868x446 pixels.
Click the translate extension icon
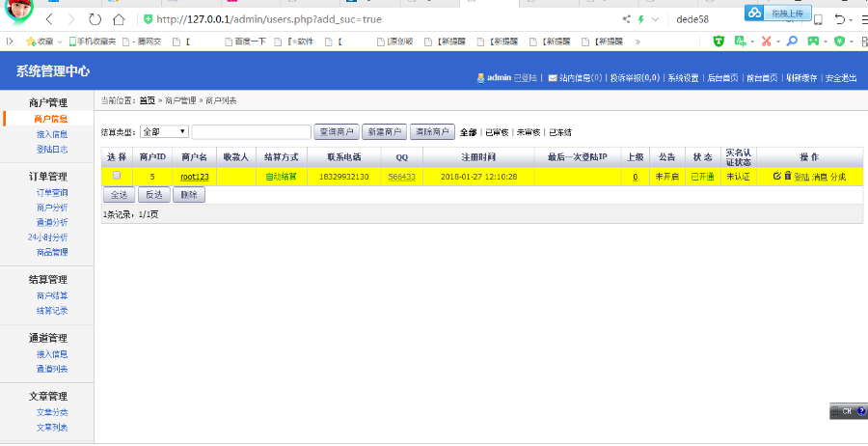740,41
